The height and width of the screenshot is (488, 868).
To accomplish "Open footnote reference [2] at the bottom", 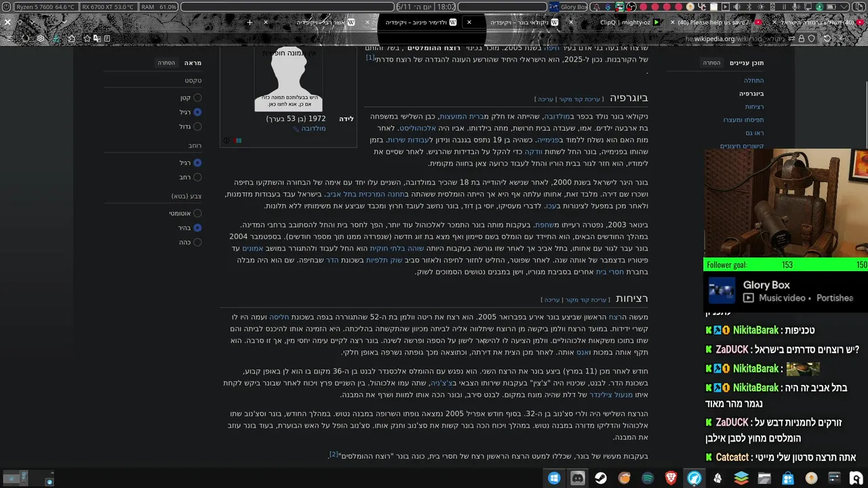I will click(334, 454).
